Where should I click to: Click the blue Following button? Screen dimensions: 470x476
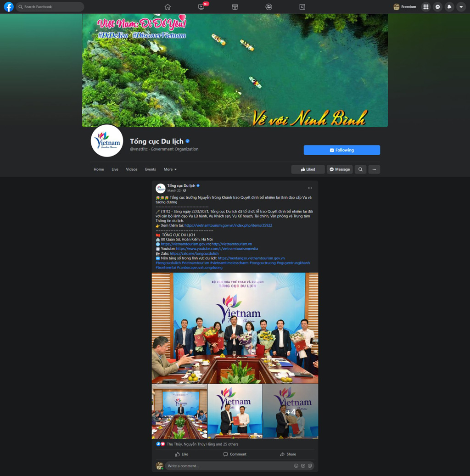point(341,150)
